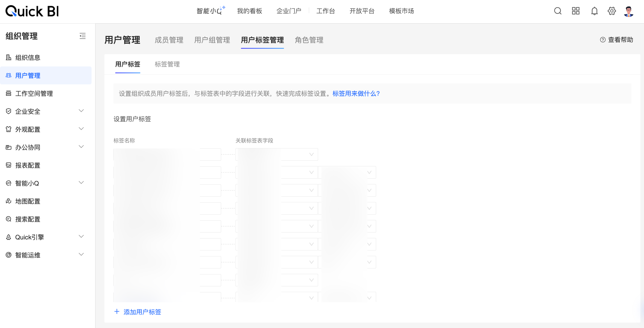Click the search magnifier icon in header
Viewport: 644px width, 328px height.
558,11
